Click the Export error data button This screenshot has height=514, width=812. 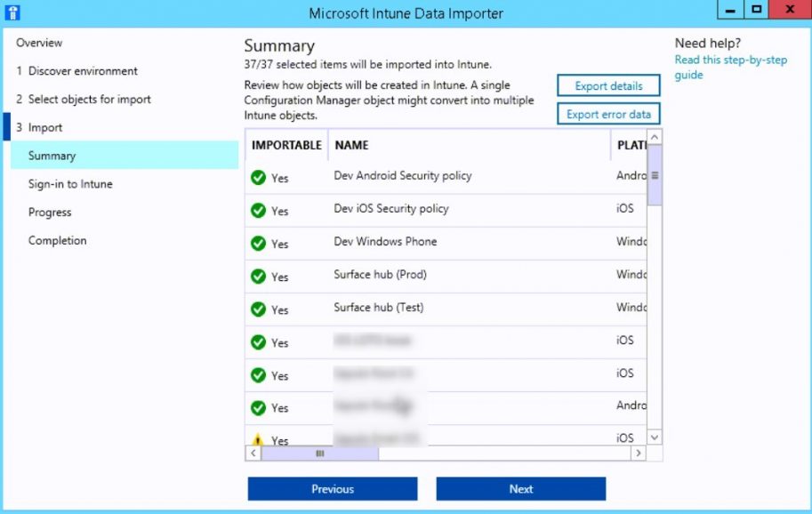[608, 114]
